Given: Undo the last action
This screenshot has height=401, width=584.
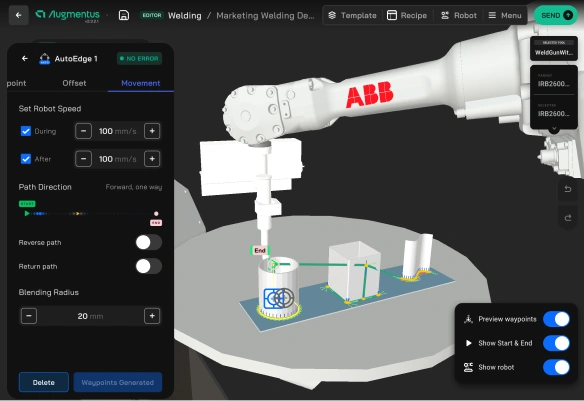Looking at the screenshot, I should (x=568, y=189).
